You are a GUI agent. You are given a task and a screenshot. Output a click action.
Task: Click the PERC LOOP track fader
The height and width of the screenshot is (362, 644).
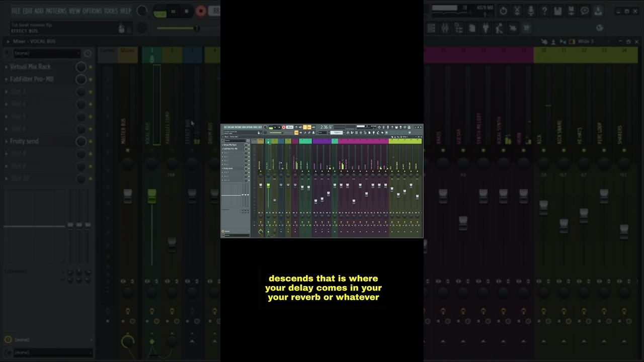pos(411,186)
